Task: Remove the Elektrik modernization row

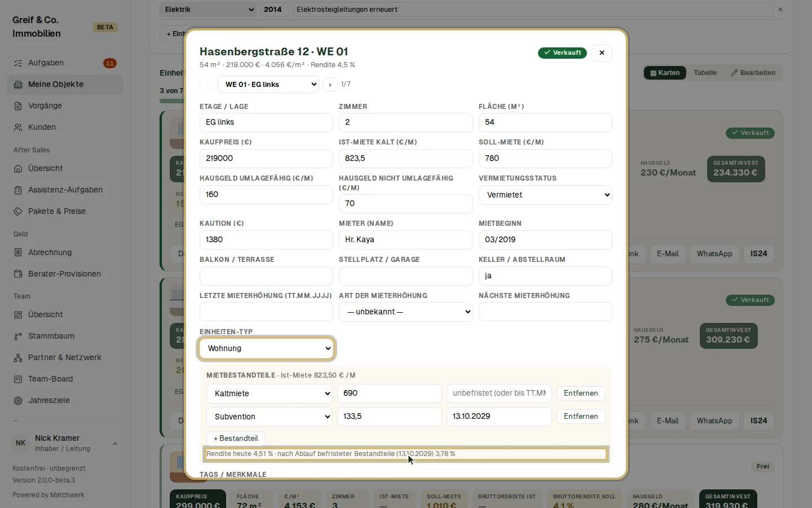Action: point(780,10)
